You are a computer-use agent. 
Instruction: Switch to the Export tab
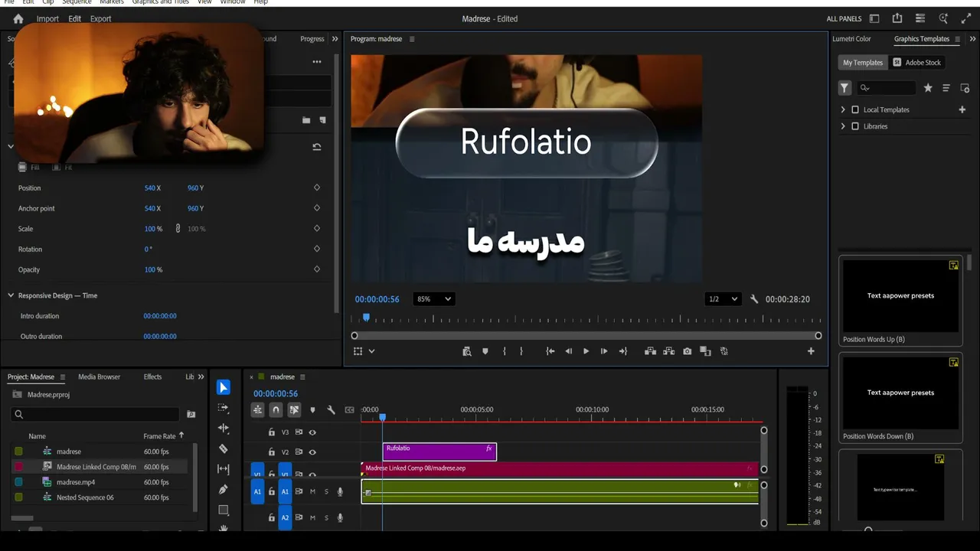click(x=100, y=18)
